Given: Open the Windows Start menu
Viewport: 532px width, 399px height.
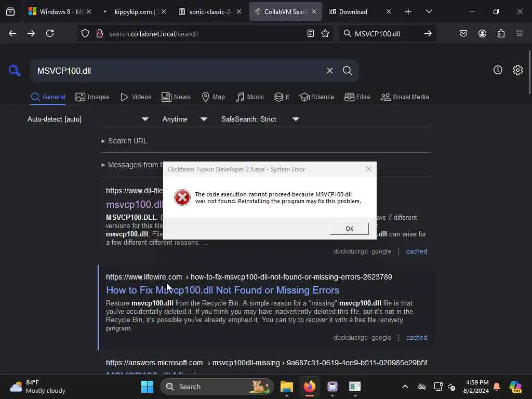Looking at the screenshot, I should 147,387.
